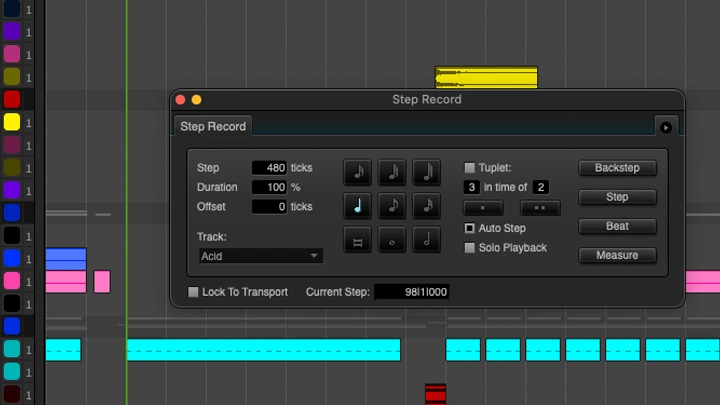Switch to the Step Record tab
The height and width of the screenshot is (405, 720).
pos(213,126)
